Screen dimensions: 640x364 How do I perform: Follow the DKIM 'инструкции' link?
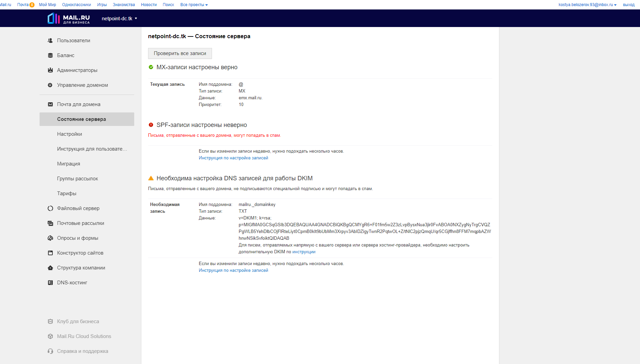304,252
